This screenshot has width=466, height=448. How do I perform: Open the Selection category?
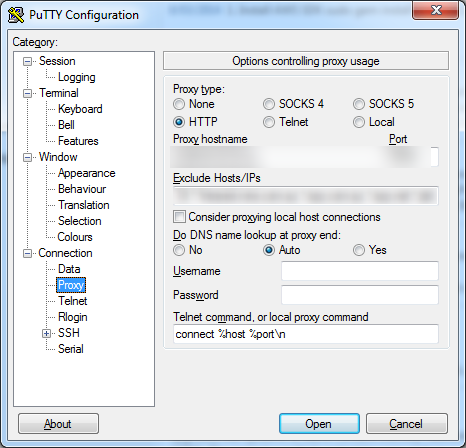(x=79, y=221)
